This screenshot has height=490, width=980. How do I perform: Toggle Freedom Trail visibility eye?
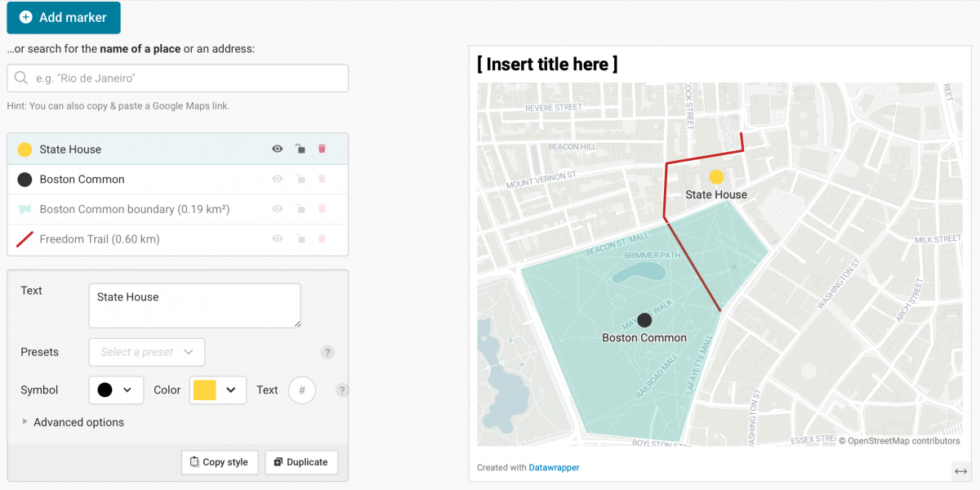click(x=278, y=238)
